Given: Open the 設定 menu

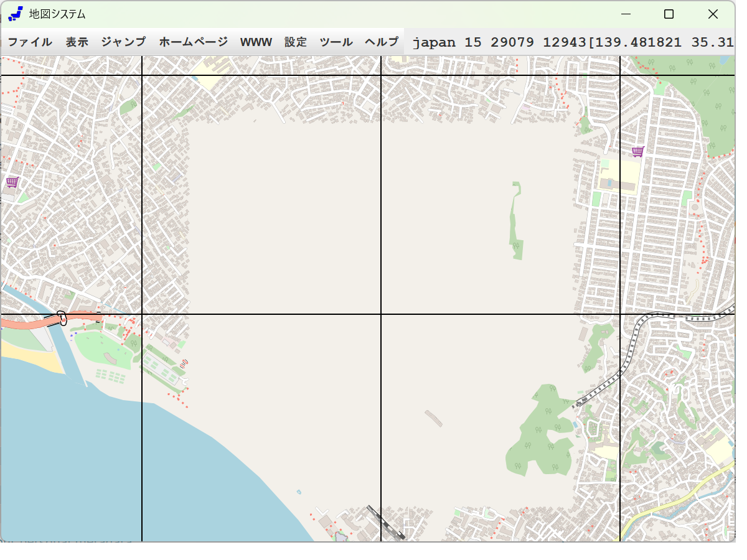Looking at the screenshot, I should [296, 42].
